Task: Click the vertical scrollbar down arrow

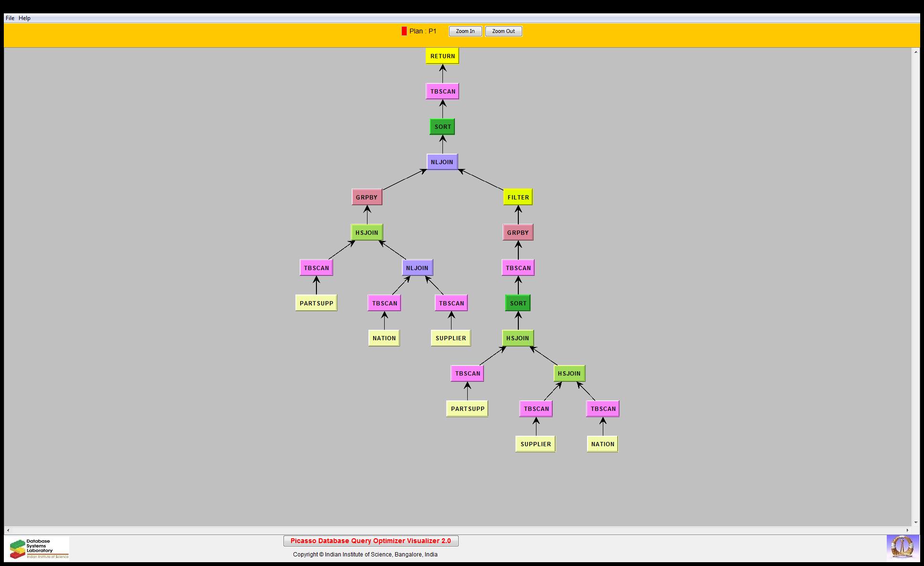Action: pyautogui.click(x=915, y=523)
